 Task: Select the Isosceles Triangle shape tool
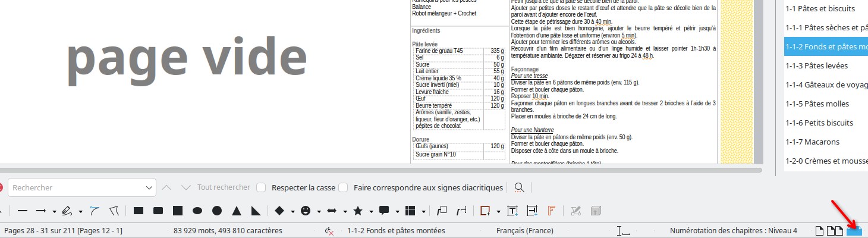coord(237,211)
